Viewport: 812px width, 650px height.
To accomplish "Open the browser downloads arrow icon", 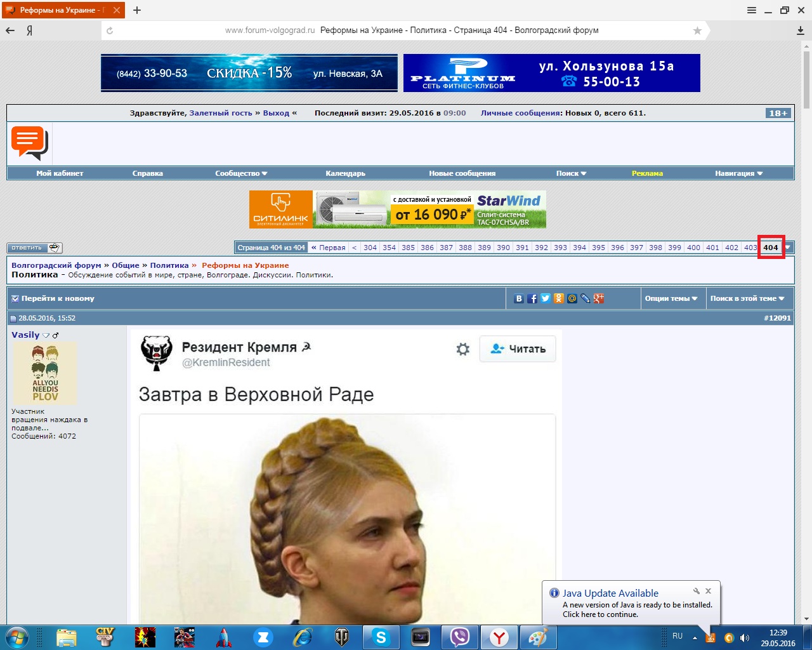I will (x=801, y=30).
